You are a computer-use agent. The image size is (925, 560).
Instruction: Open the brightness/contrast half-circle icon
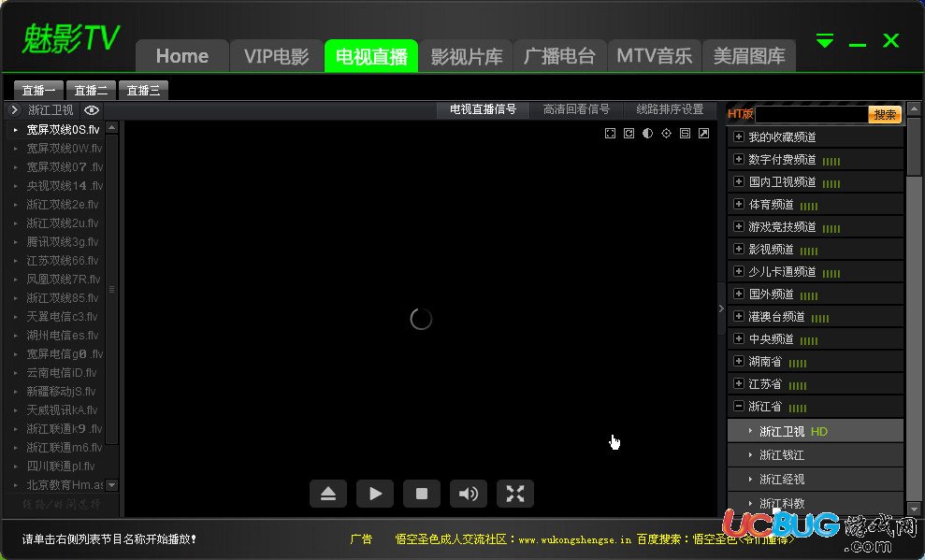click(648, 133)
